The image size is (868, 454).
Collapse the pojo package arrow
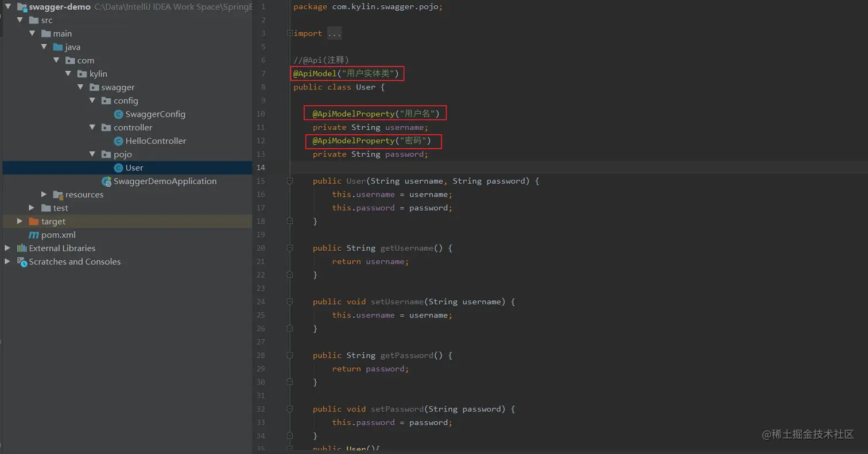click(x=92, y=154)
